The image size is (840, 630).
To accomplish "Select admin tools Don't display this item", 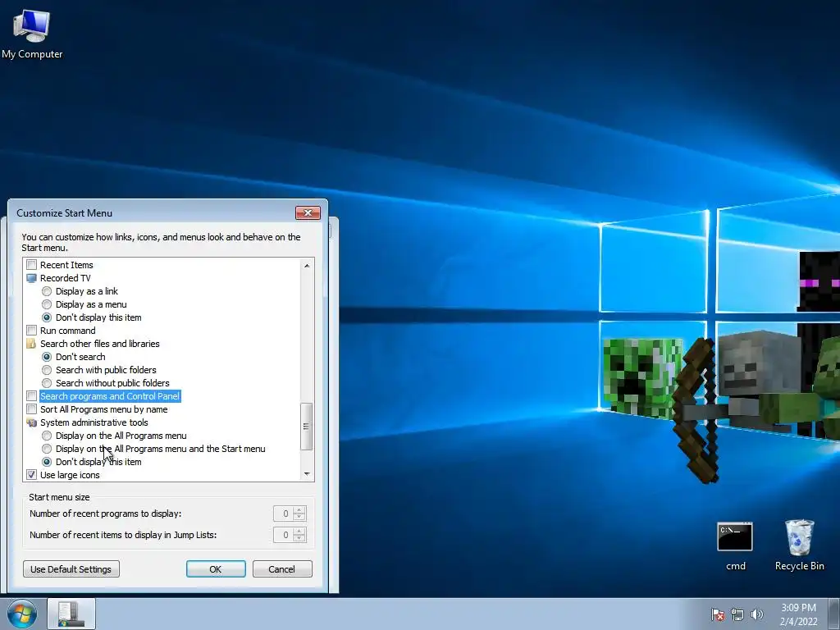I will [x=47, y=462].
